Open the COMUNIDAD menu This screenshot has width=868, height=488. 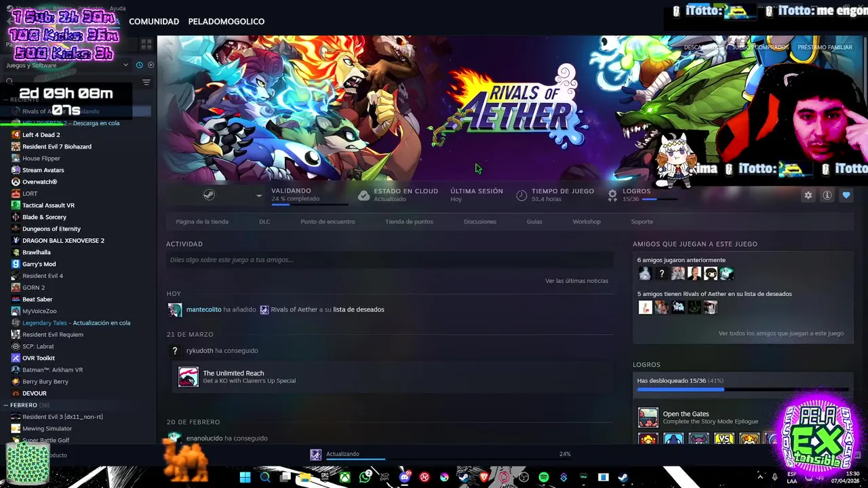point(154,22)
